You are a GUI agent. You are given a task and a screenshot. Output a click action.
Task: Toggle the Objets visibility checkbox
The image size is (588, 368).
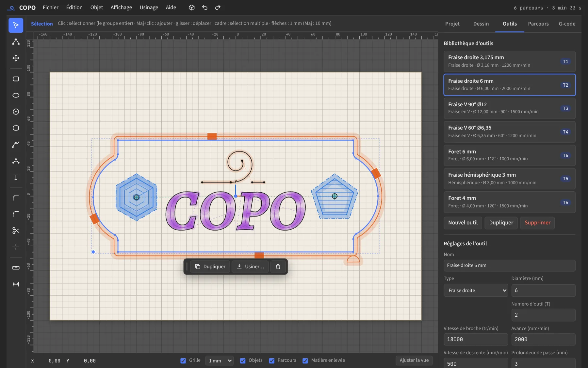(243, 360)
